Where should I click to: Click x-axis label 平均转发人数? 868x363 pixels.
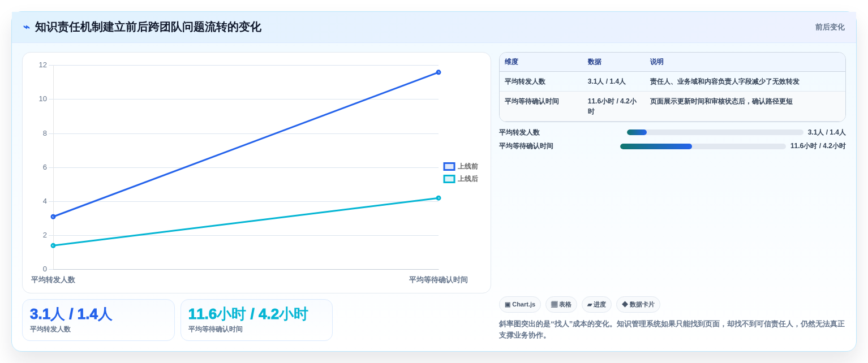coord(53,280)
